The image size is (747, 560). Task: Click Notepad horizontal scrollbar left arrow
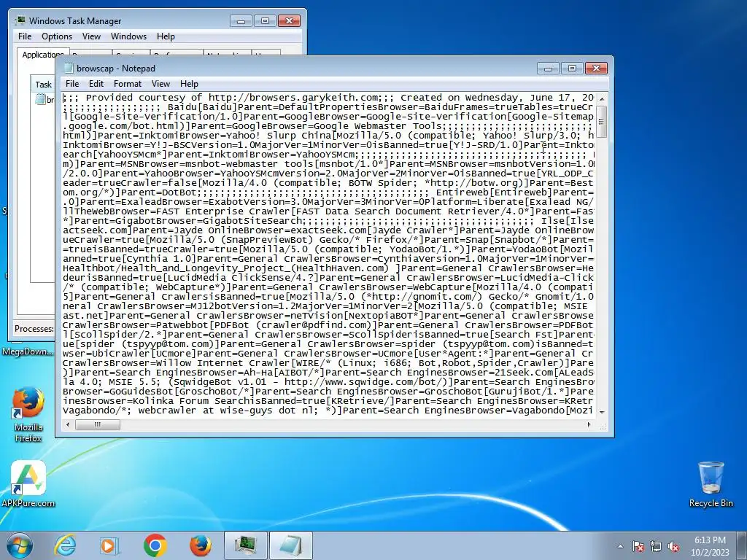click(67, 424)
